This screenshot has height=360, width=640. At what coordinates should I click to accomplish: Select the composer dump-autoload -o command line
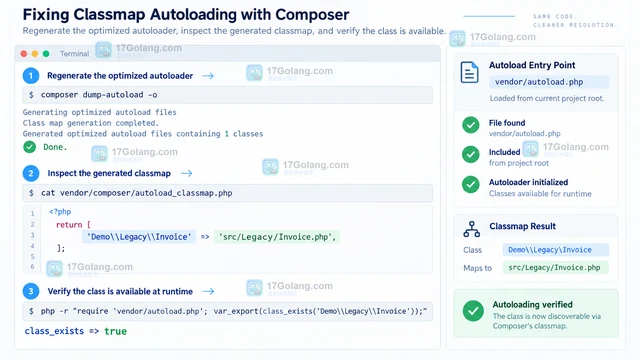tap(228, 95)
